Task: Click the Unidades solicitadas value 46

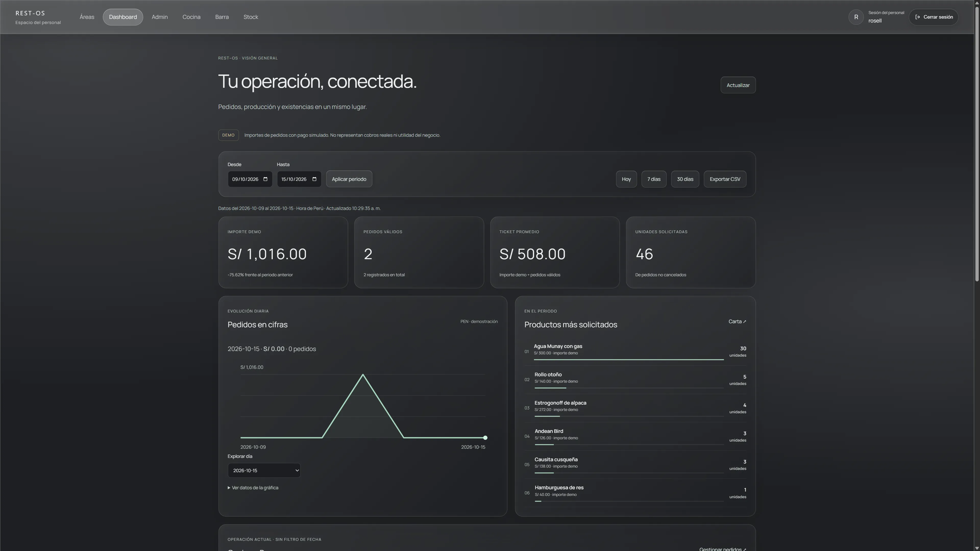Action: point(644,254)
